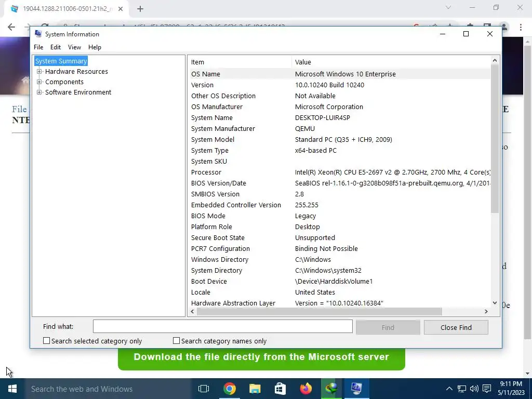Image resolution: width=532 pixels, height=399 pixels.
Task: Open Chrome's three-dot menu
Action: (x=521, y=27)
